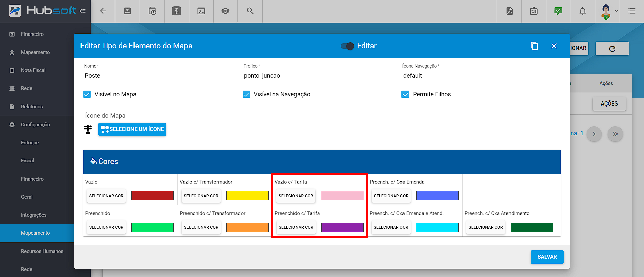Screen dimensions: 644x277
Task: Open the dollar sign financial icon
Action: click(x=176, y=11)
